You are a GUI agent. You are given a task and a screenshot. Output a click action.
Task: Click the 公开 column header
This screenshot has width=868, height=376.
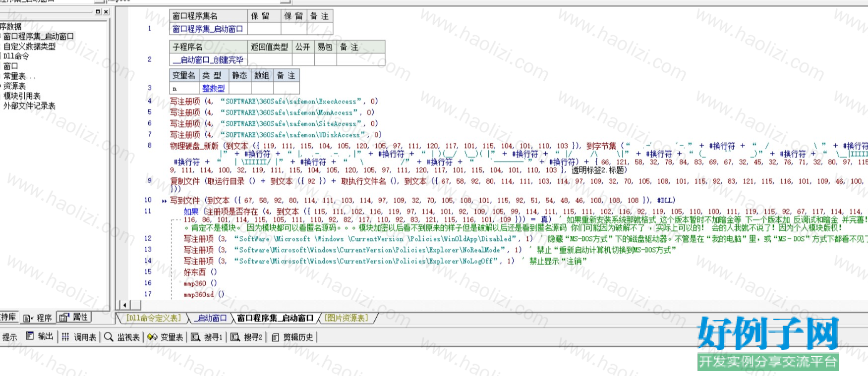tap(303, 47)
